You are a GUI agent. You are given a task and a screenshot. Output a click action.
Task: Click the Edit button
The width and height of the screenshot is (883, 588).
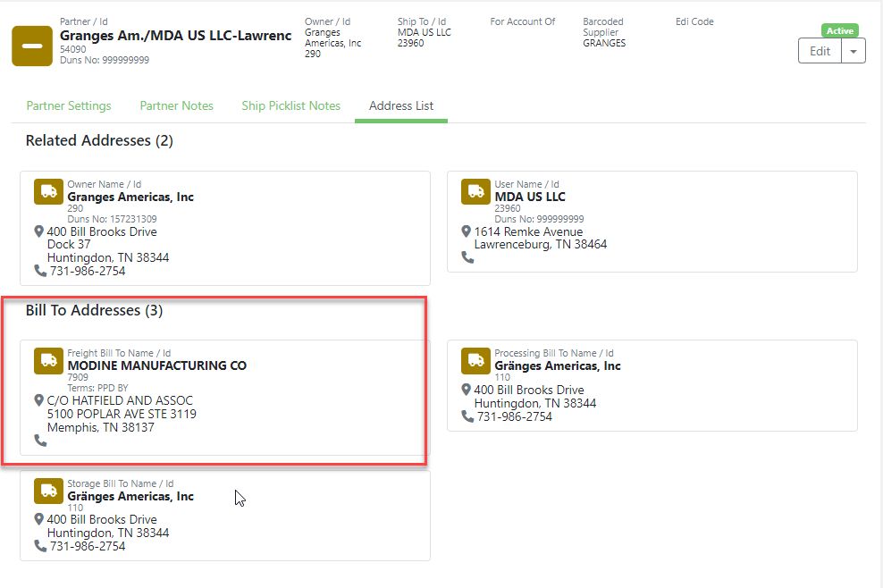coord(820,51)
